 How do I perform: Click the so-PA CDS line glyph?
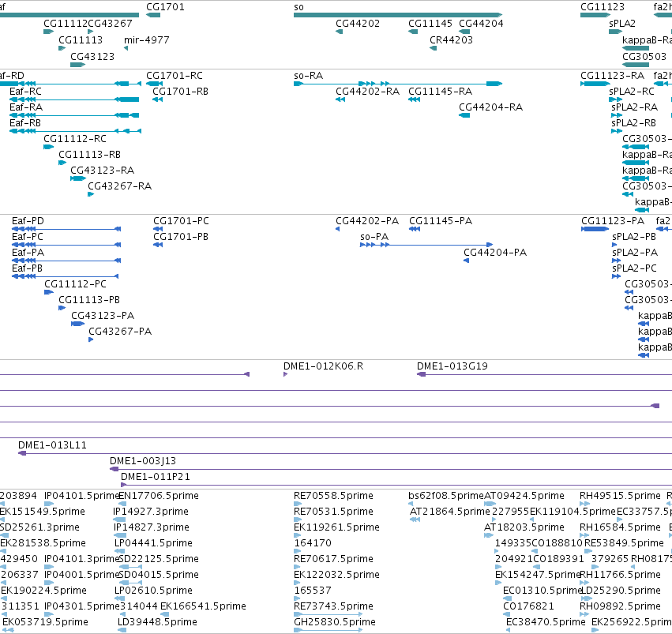426,245
